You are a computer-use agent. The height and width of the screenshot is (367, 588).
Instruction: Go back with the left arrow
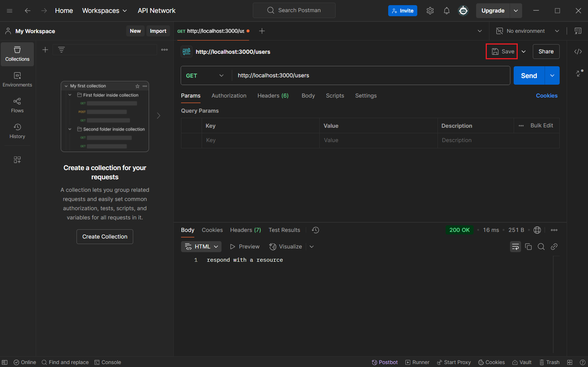[x=28, y=11]
